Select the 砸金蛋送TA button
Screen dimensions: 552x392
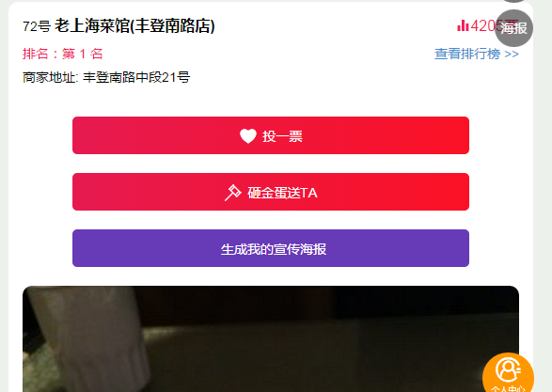coord(271,192)
